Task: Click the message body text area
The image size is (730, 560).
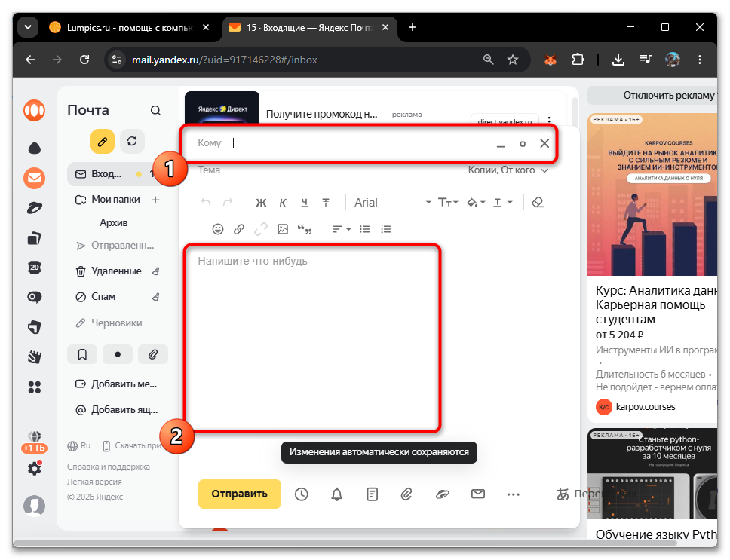Action: 313,338
